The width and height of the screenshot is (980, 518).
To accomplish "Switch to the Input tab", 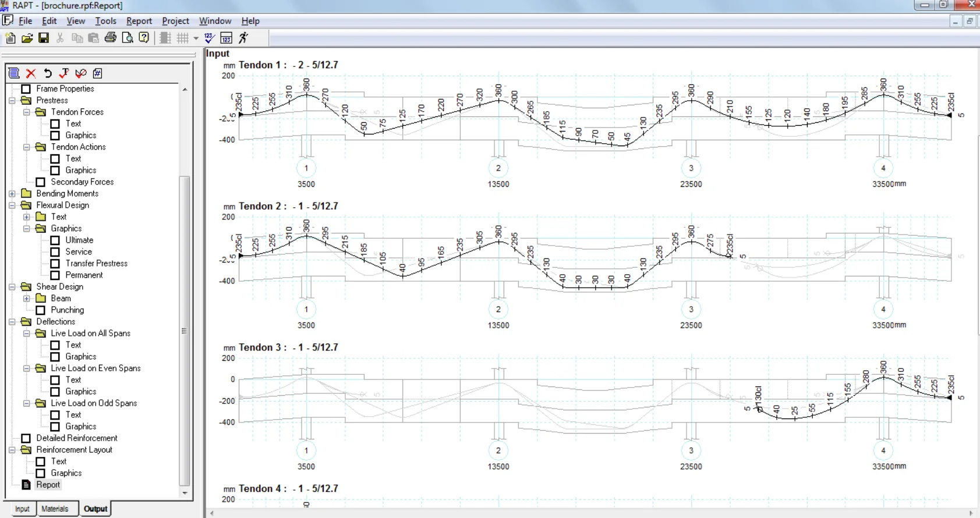I will (22, 509).
